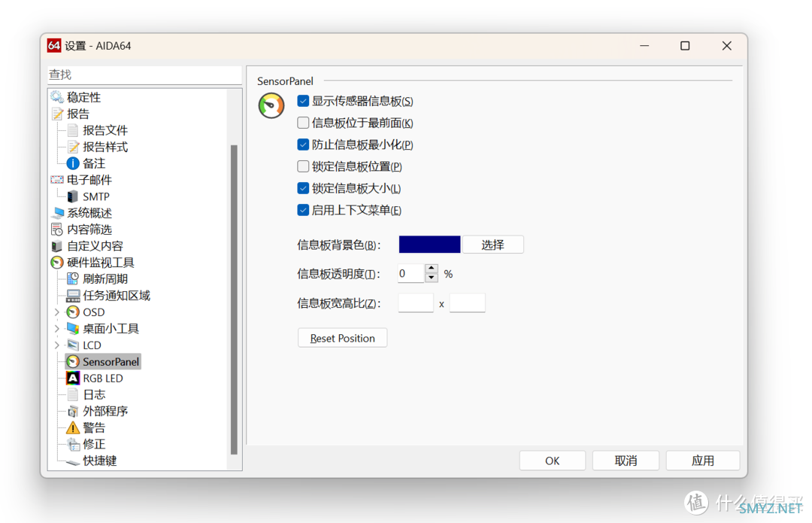
Task: Uncheck 显示传感器信息板 checkbox
Action: pos(303,101)
